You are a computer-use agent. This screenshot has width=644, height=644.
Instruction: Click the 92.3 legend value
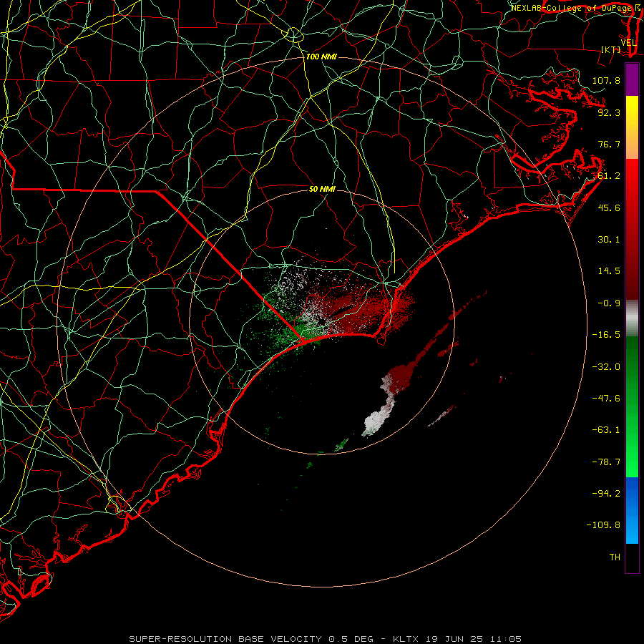click(609, 112)
